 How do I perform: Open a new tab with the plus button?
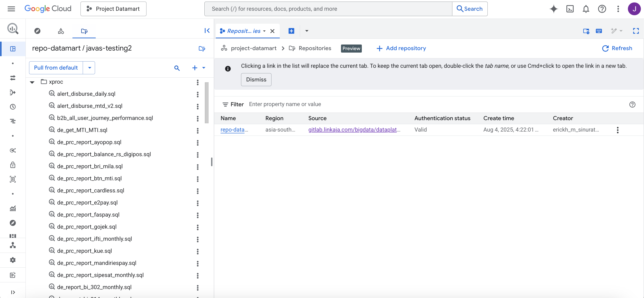291,31
